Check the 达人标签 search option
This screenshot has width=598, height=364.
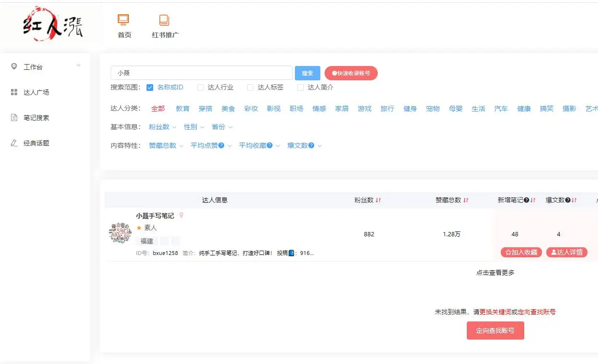(x=250, y=88)
